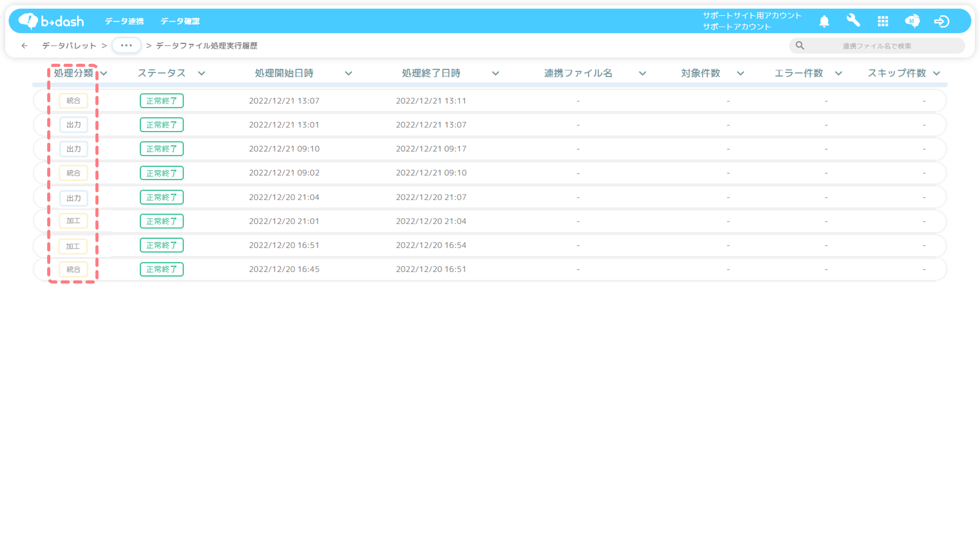Click 加工 tag in 21:01 row
Screen dimensions: 980x551
(x=73, y=221)
